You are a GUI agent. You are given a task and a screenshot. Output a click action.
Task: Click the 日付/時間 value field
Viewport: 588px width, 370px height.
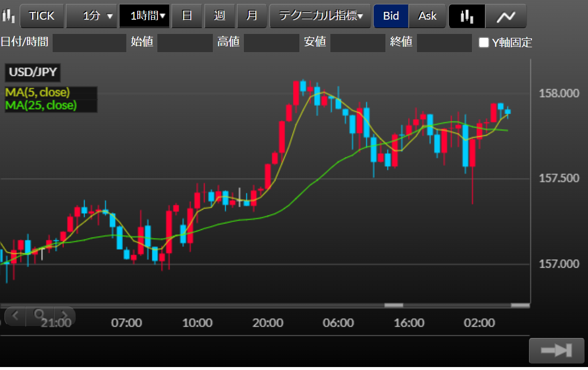(89, 42)
